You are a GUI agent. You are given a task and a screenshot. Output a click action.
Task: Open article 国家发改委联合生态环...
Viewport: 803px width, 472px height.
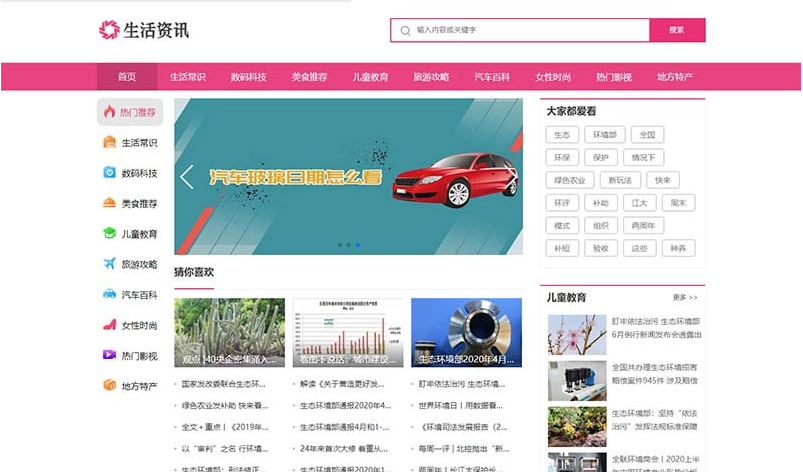[224, 384]
